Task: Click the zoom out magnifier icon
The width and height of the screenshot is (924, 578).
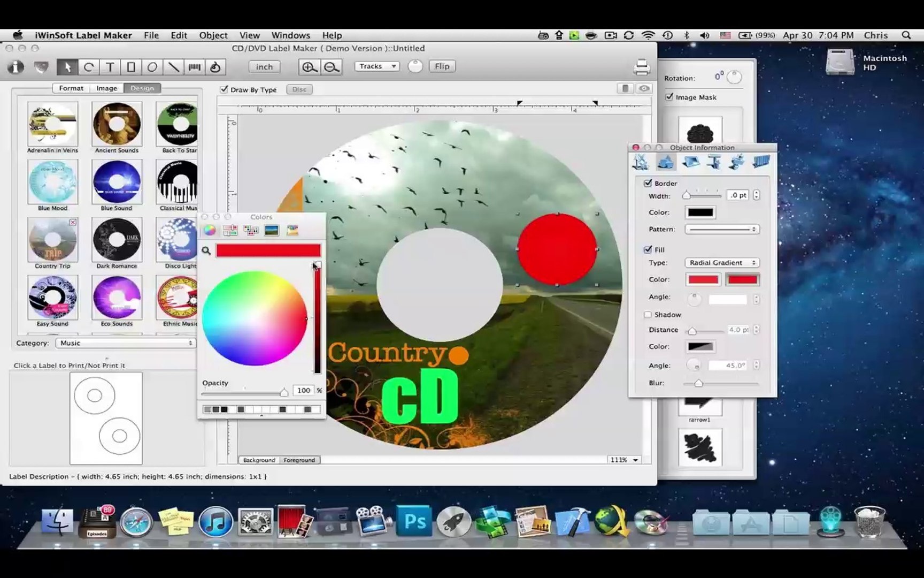Action: (x=332, y=67)
